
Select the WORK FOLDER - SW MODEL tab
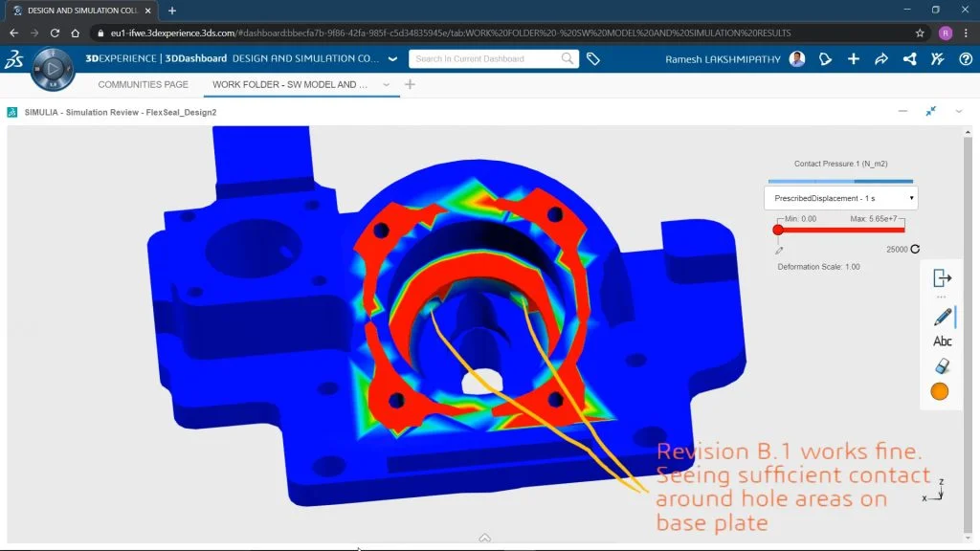(x=290, y=84)
